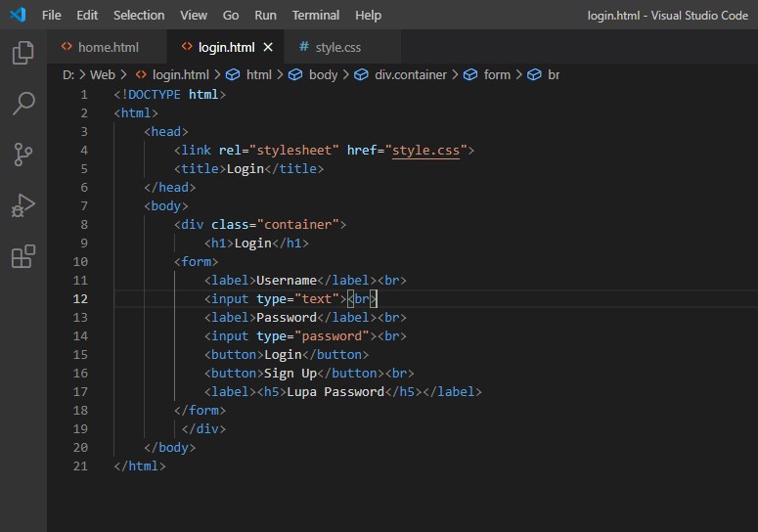Image resolution: width=758 pixels, height=532 pixels.
Task: Click the div.container breadcrumb symbol
Action: [x=411, y=75]
